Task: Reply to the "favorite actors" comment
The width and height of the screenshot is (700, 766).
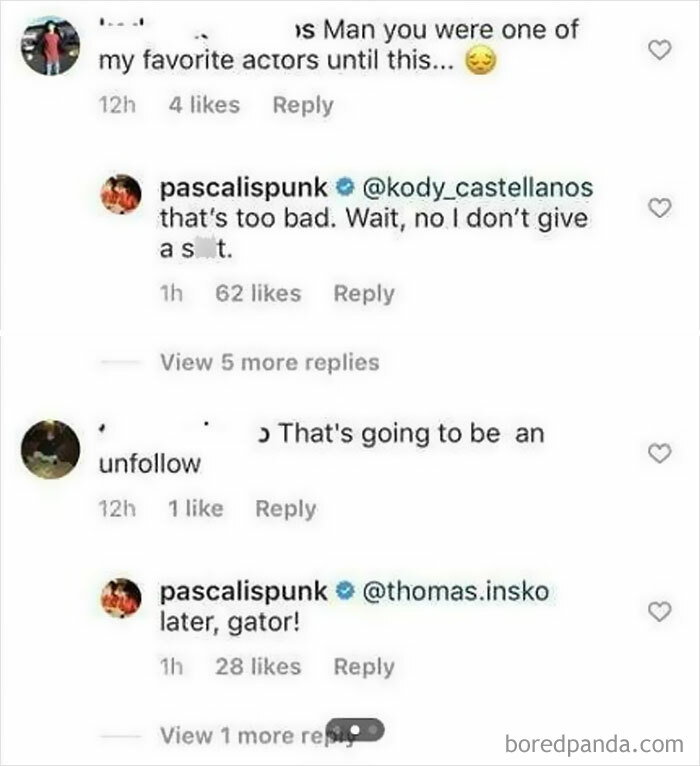Action: coord(303,104)
